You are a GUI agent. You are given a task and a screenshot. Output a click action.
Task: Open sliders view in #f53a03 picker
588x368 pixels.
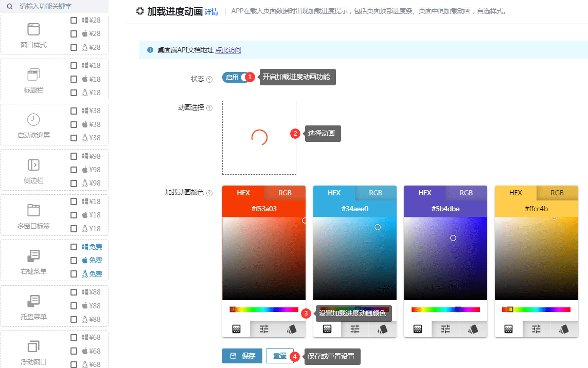[x=264, y=329]
